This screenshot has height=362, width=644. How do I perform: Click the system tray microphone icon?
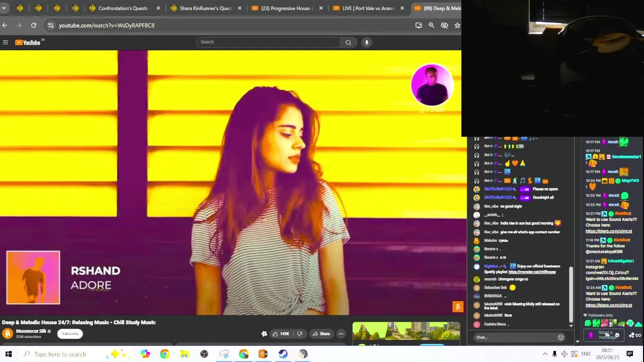click(554, 354)
